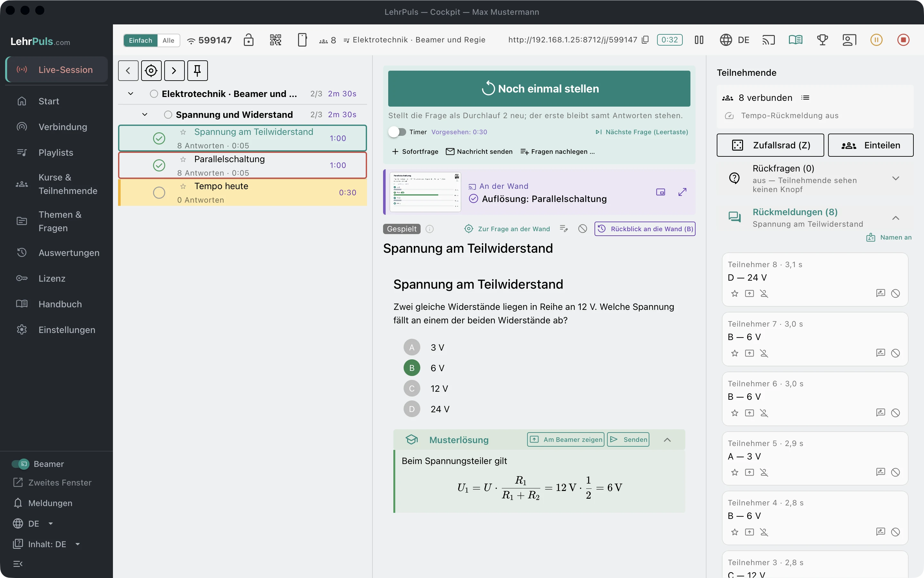Block the response from Teilnehmer 7
Image resolution: width=924 pixels, height=578 pixels.
click(x=895, y=353)
